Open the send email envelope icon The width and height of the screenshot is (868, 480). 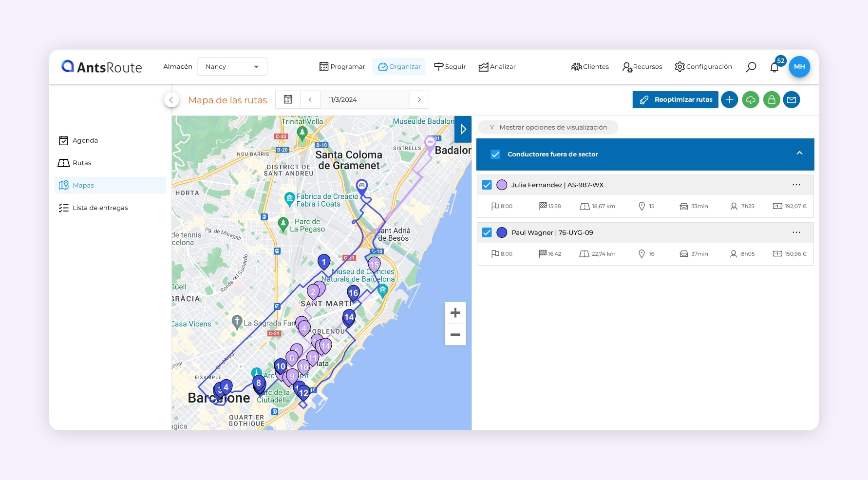pyautogui.click(x=792, y=99)
